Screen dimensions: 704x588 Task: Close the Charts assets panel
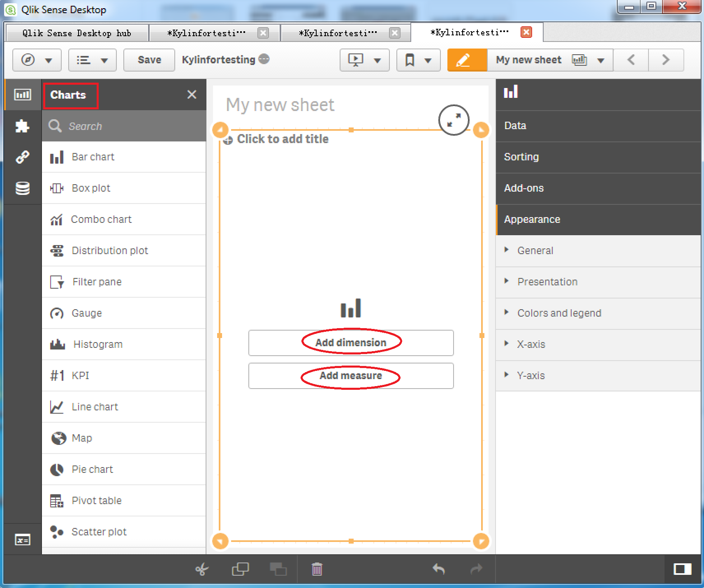point(192,95)
